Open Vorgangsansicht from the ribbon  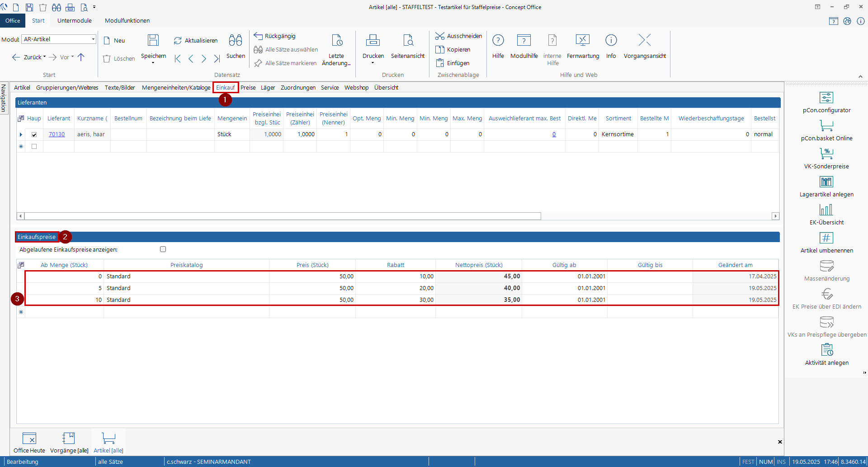pyautogui.click(x=644, y=41)
